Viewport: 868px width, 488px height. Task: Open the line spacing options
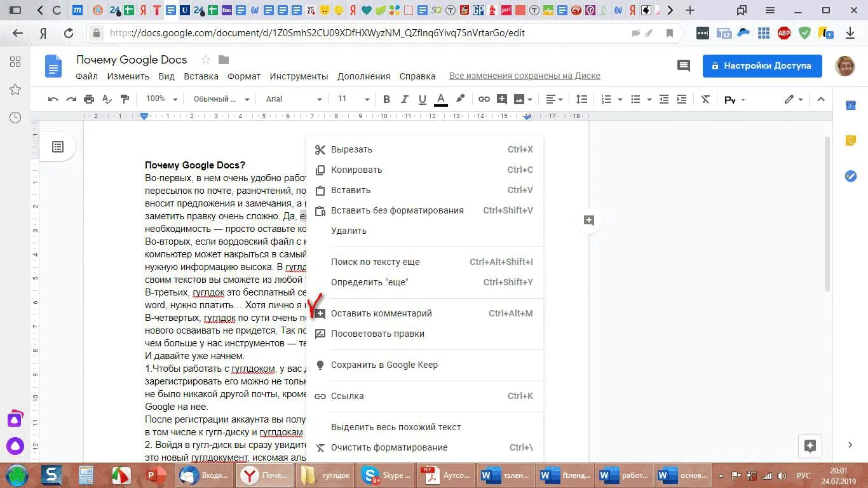click(581, 99)
